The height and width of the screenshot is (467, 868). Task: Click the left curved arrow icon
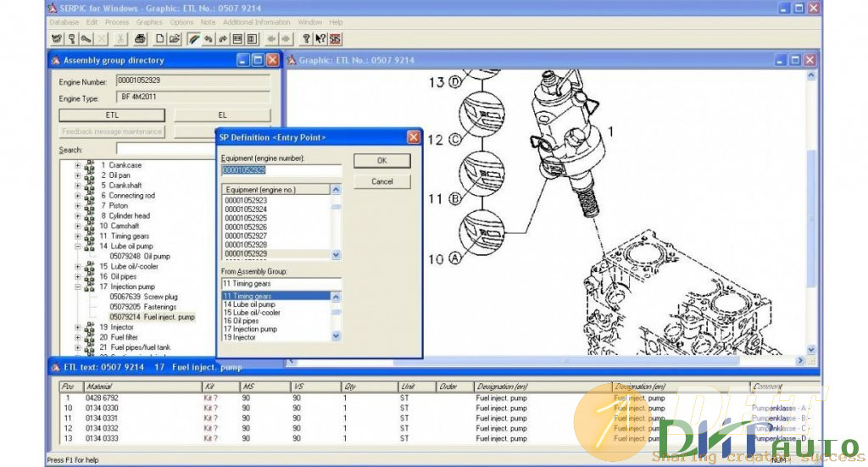[x=209, y=39]
